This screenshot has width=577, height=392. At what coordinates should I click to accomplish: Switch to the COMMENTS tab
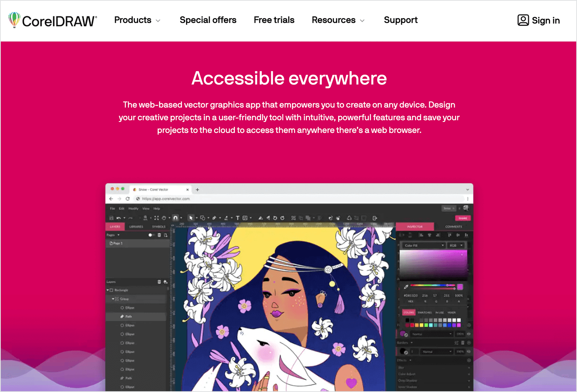[x=454, y=226]
